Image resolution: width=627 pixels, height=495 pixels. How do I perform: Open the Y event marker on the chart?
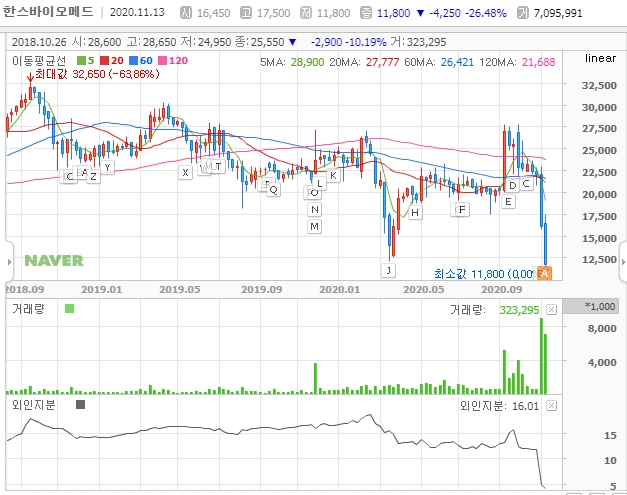coord(107,167)
